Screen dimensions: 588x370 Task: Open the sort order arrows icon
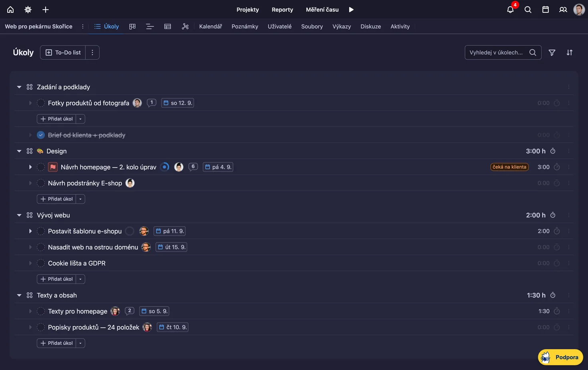coord(570,52)
